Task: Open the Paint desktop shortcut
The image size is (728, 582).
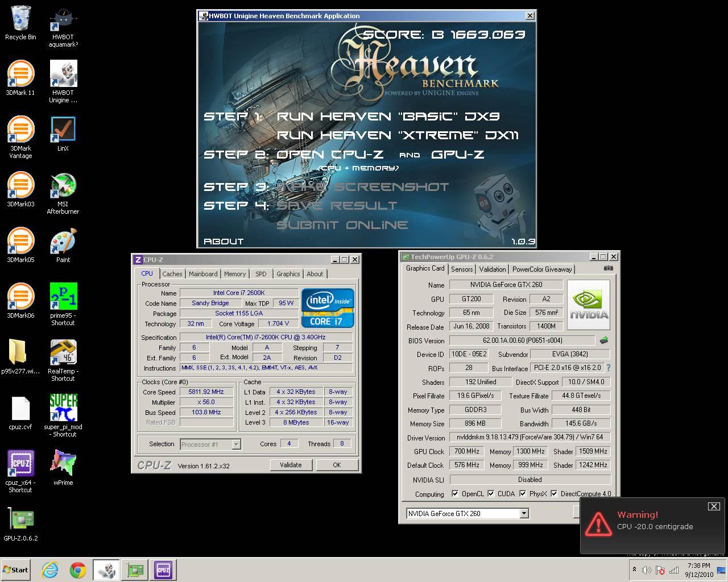Action: [x=63, y=245]
